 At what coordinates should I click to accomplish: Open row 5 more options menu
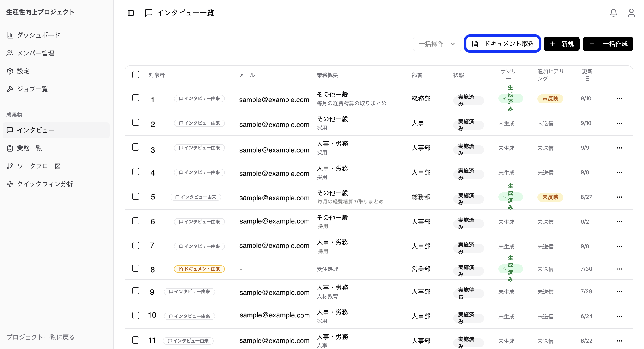coord(619,197)
